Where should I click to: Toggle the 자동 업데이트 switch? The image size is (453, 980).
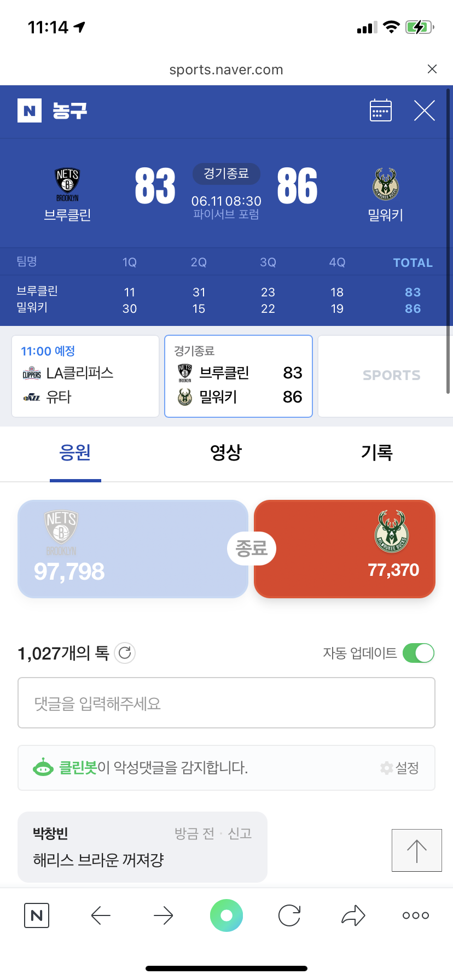coord(418,653)
